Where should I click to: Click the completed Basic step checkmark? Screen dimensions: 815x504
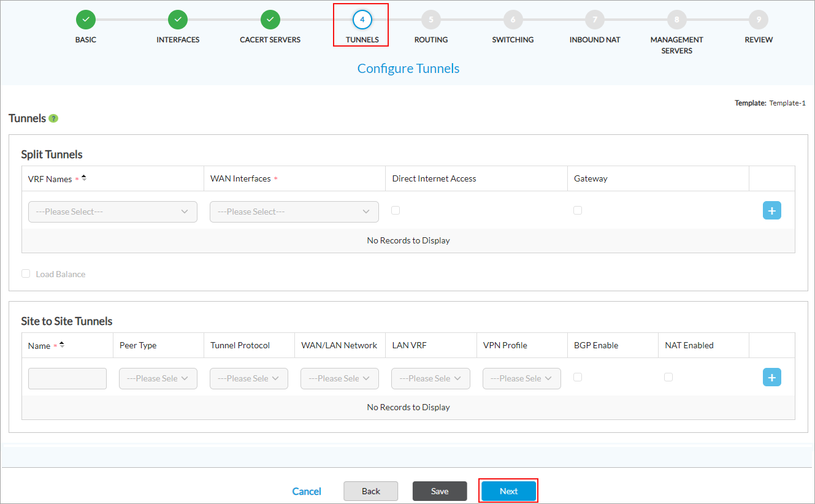(x=86, y=20)
